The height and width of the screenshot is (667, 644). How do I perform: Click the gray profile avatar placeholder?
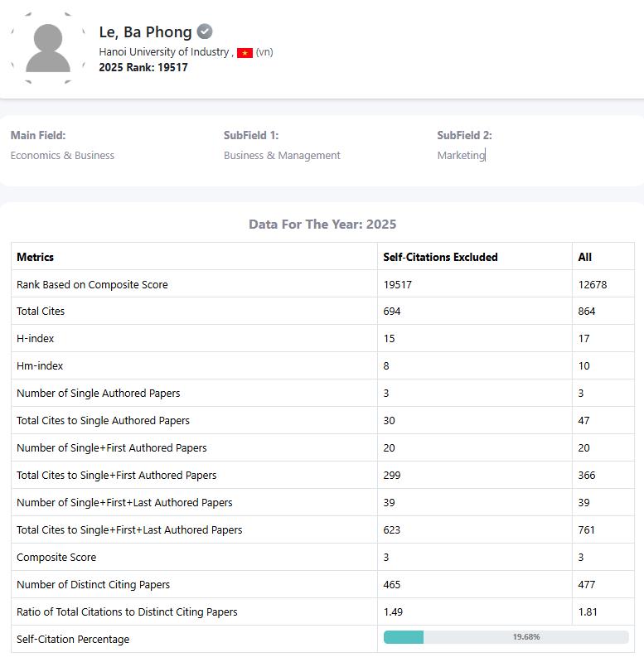(x=48, y=48)
